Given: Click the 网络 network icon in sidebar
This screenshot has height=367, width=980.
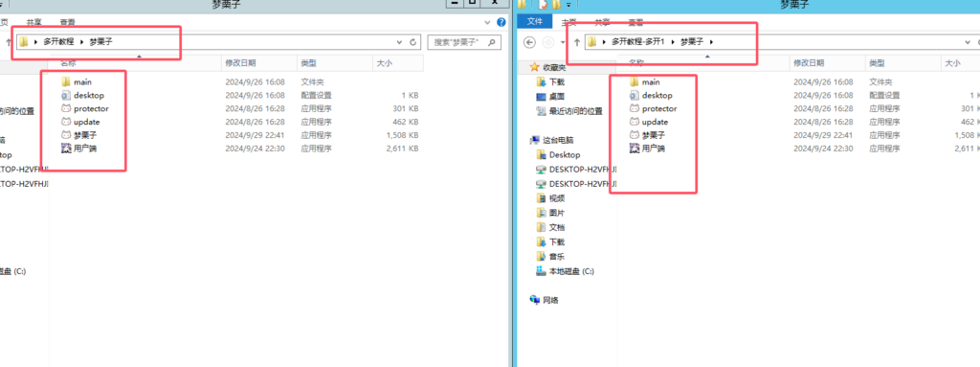Looking at the screenshot, I should click(534, 300).
